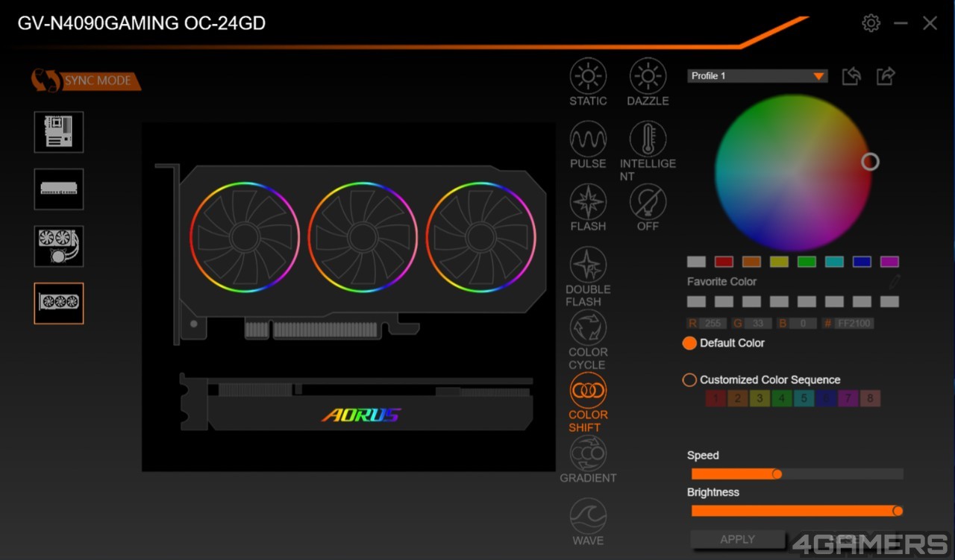Open the Profile 1 dropdown
The width and height of the screenshot is (955, 560).
point(757,76)
